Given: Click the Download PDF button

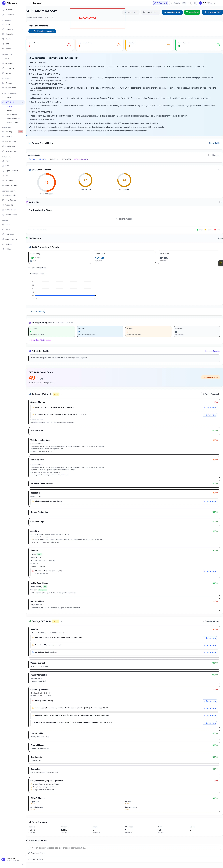Looking at the screenshot, I should [212, 12].
